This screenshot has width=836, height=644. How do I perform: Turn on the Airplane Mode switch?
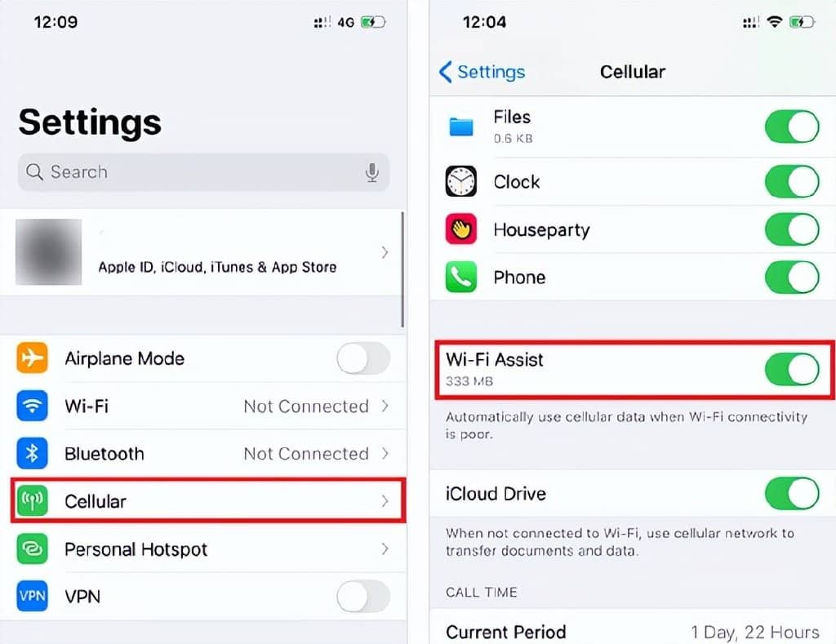coord(363,358)
